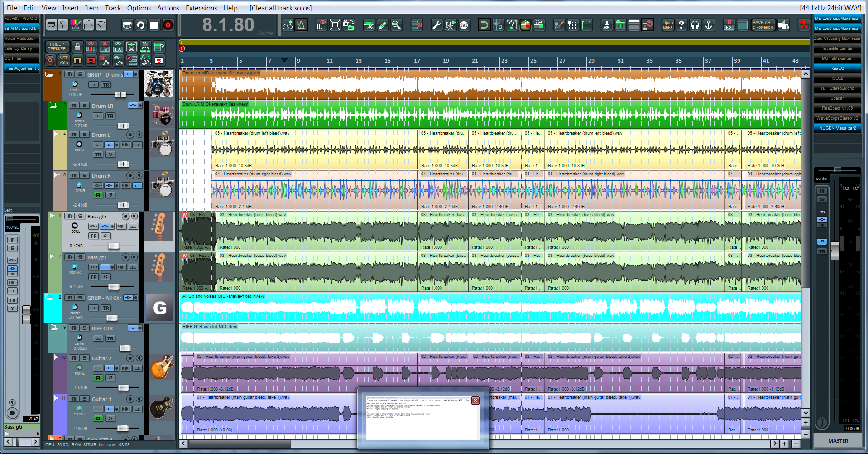This screenshot has width=868, height=454.
Task: Solo the Drum L track
Action: click(x=84, y=135)
